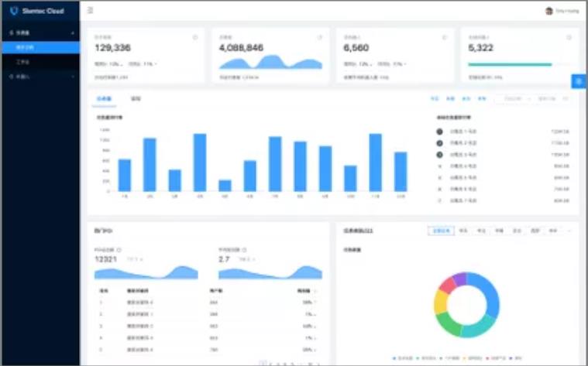The height and width of the screenshot is (366, 588).
Task: Toggle the blue legend item below the donut
Action: click(402, 358)
